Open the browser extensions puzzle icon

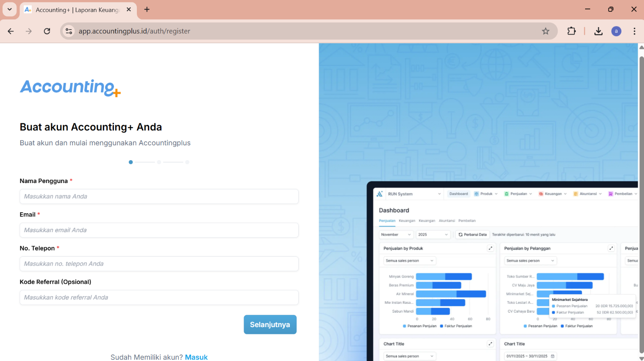(x=572, y=31)
